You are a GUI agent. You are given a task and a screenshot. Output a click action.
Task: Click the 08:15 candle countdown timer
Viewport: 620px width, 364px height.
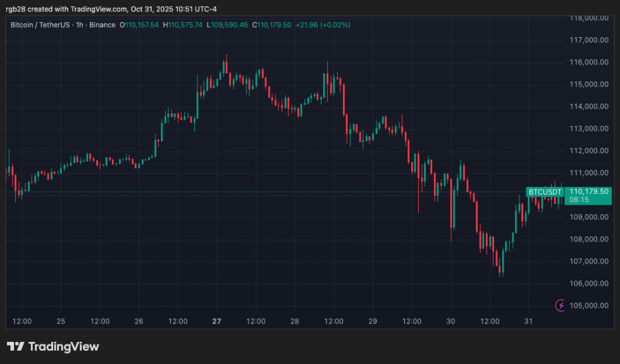pyautogui.click(x=580, y=200)
